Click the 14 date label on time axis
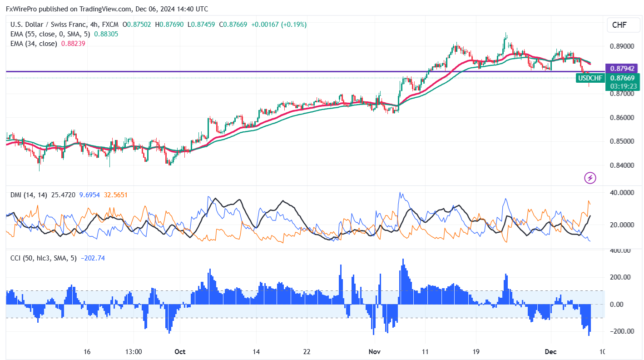 click(256, 352)
